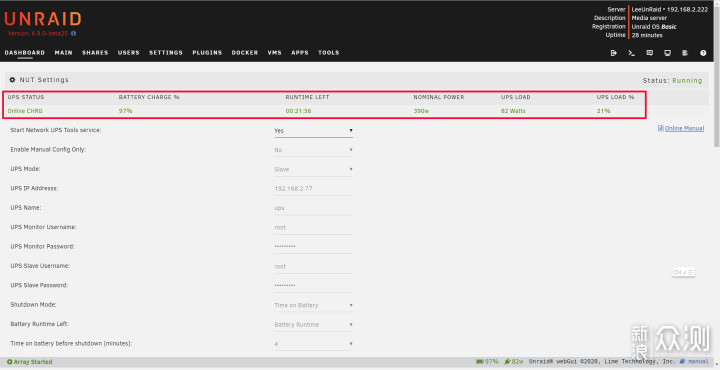Click 'Unraid OS Basic' registration text
Screen dimensions: 720x370
tap(654, 27)
